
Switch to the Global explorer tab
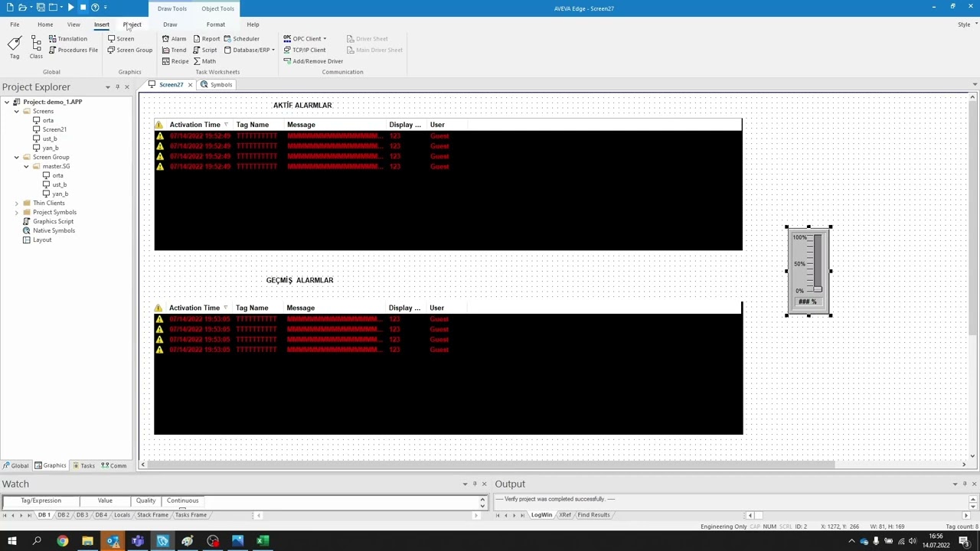[x=16, y=465]
